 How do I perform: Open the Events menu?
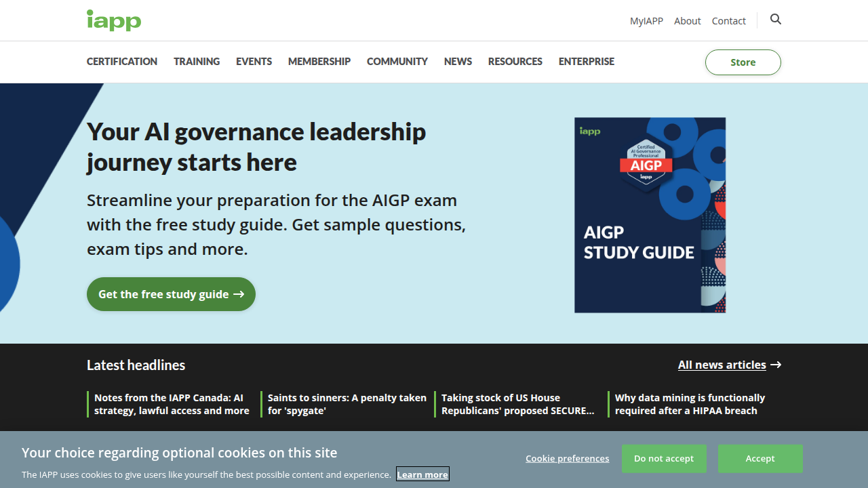click(254, 62)
